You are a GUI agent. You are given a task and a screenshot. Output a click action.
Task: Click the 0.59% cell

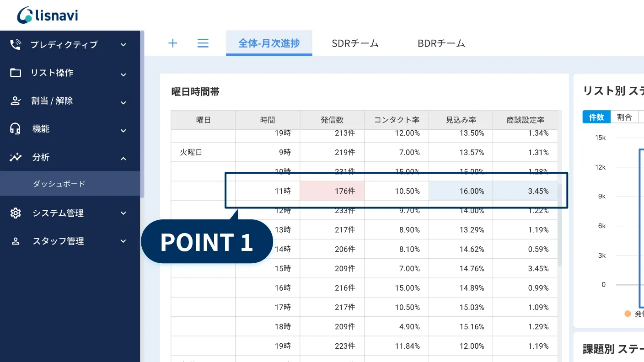[525, 249]
